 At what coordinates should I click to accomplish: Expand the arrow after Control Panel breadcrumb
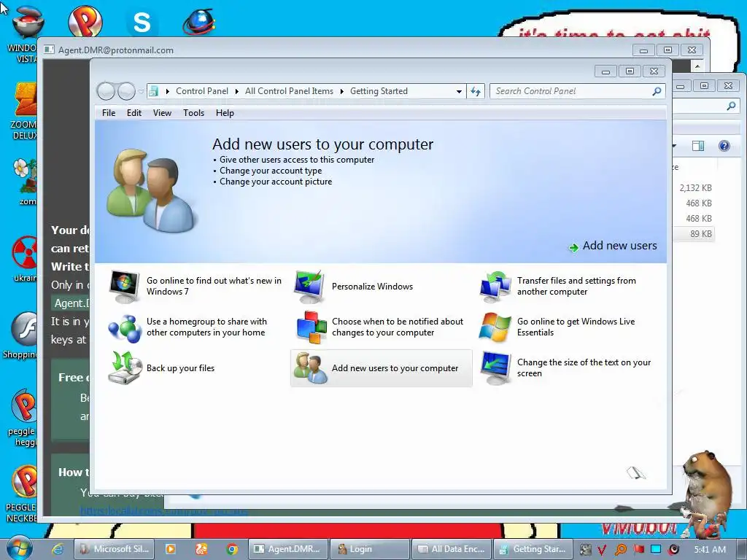point(237,91)
